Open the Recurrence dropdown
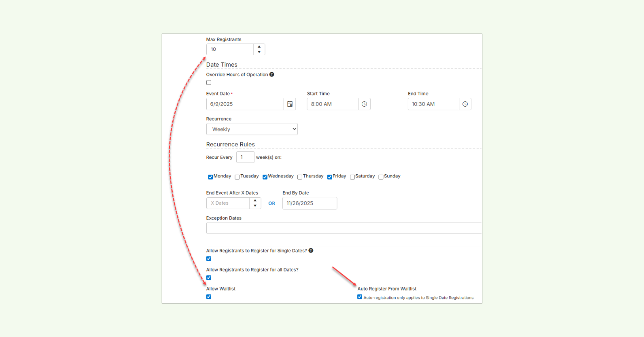The image size is (644, 337). point(252,129)
